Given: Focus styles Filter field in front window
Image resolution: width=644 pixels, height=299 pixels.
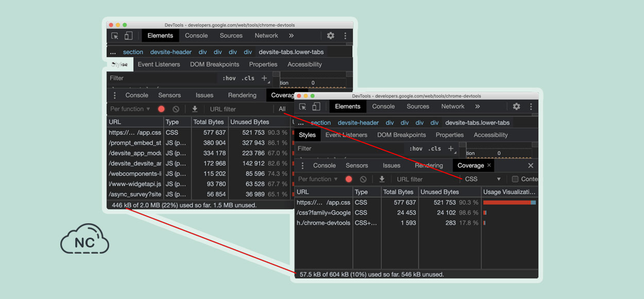Looking at the screenshot, I should (x=350, y=148).
